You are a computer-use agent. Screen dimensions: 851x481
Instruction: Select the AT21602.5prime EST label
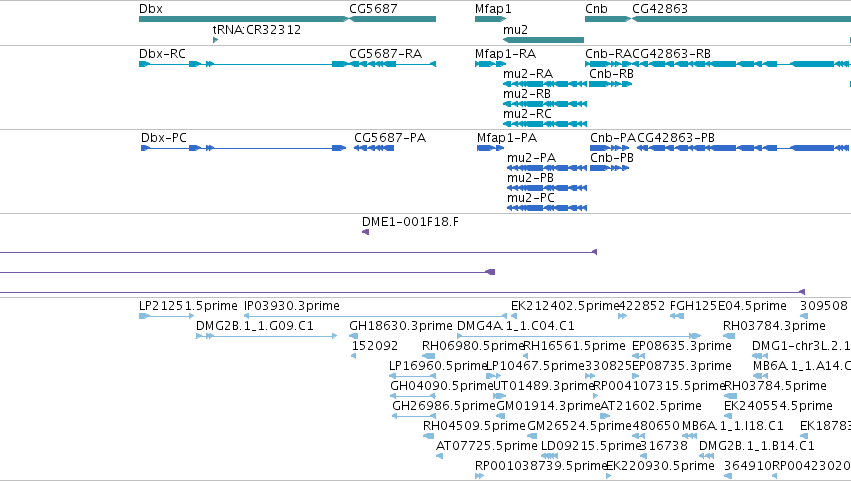tap(651, 407)
